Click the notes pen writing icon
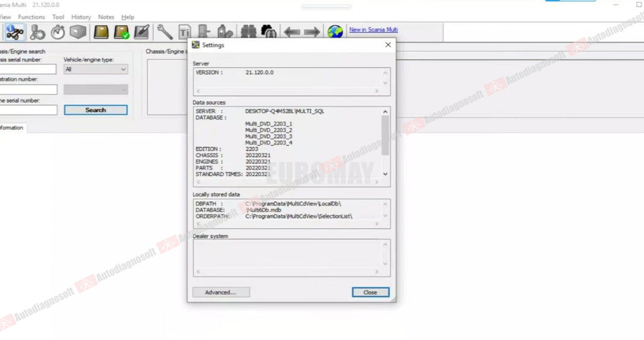The width and height of the screenshot is (644, 340). (142, 32)
